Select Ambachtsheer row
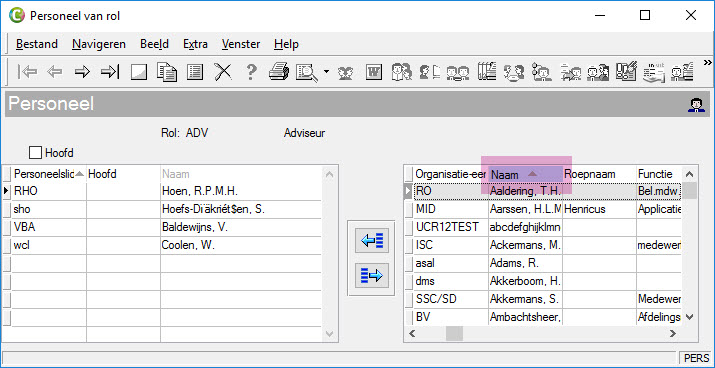The image size is (715, 368). pyautogui.click(x=543, y=316)
